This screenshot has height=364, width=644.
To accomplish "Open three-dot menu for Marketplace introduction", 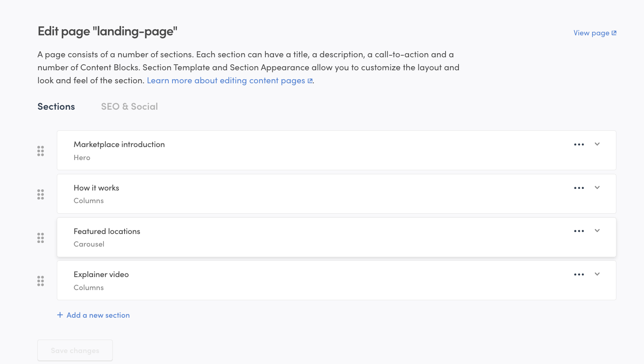I will coord(579,145).
